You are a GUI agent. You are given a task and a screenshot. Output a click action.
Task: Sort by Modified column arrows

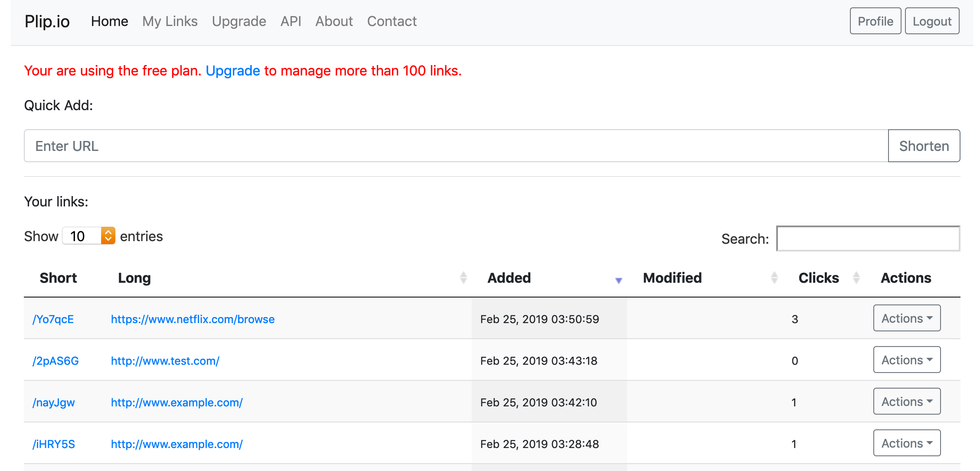point(774,278)
